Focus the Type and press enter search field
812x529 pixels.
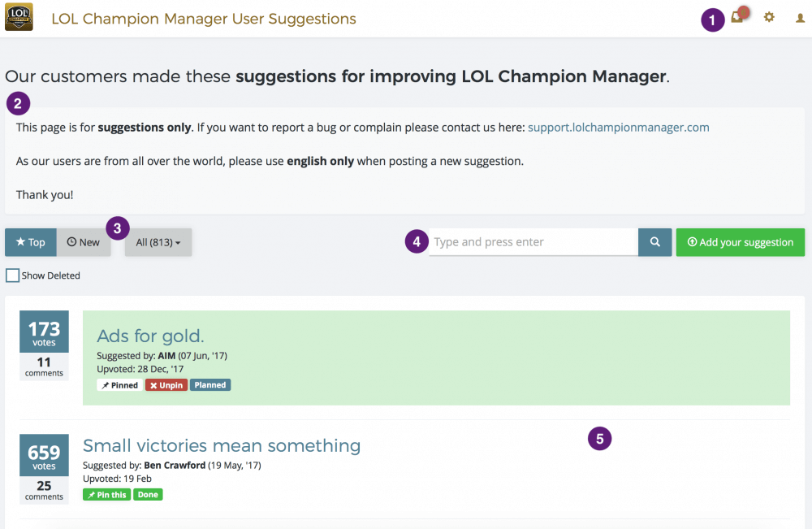(x=533, y=242)
